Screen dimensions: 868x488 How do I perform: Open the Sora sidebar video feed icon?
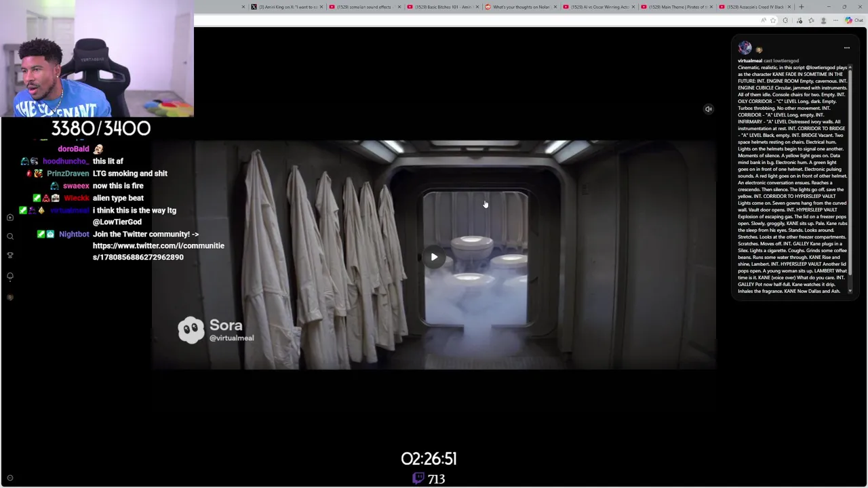(x=10, y=218)
